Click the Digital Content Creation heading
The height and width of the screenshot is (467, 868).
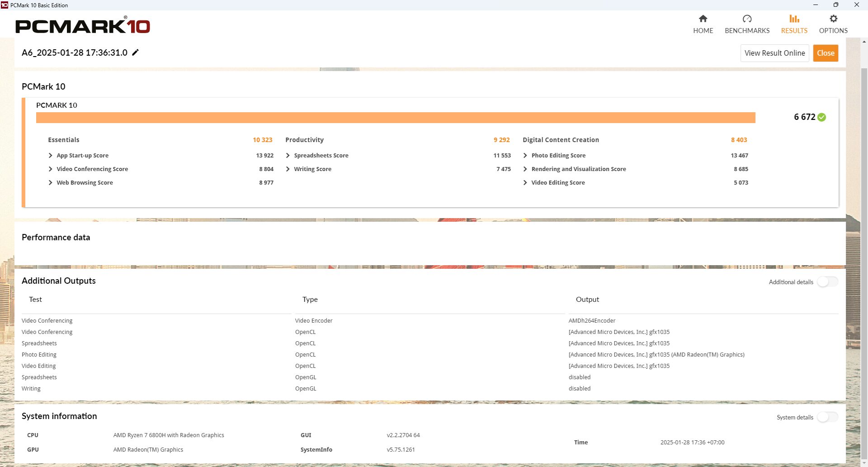pos(561,140)
